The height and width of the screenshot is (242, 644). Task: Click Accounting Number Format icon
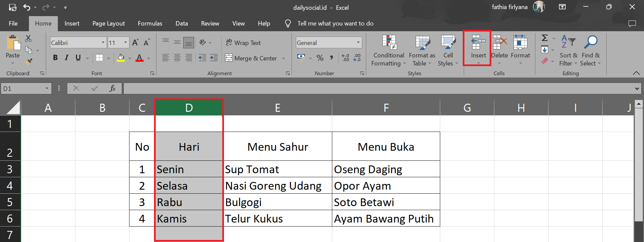[x=301, y=58]
